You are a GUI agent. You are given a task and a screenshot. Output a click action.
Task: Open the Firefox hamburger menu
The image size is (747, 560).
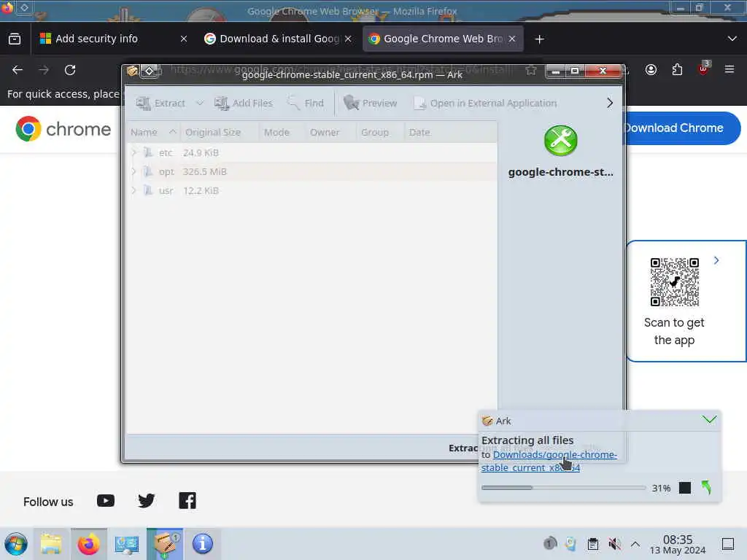tap(729, 70)
